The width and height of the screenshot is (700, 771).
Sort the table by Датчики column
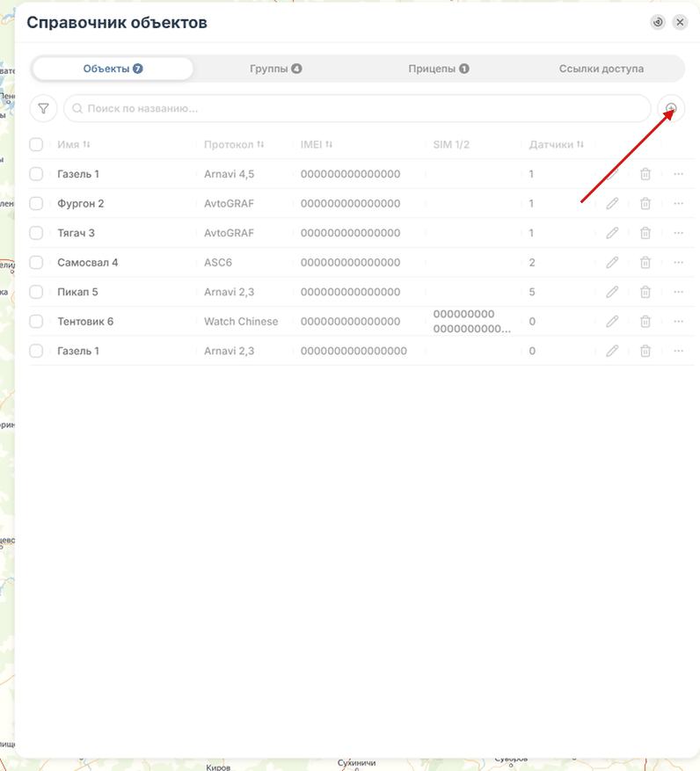(557, 144)
